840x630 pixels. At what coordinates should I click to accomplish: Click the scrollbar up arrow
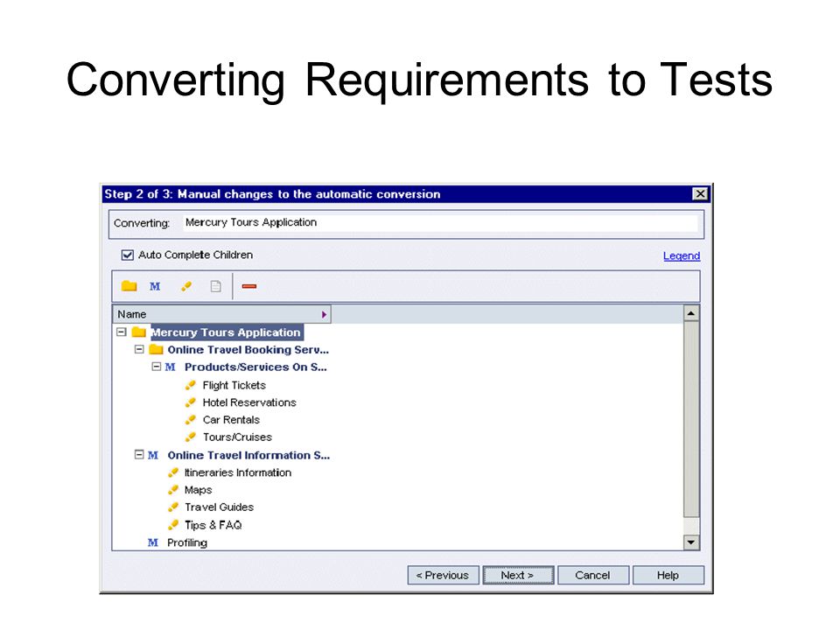tap(691, 313)
